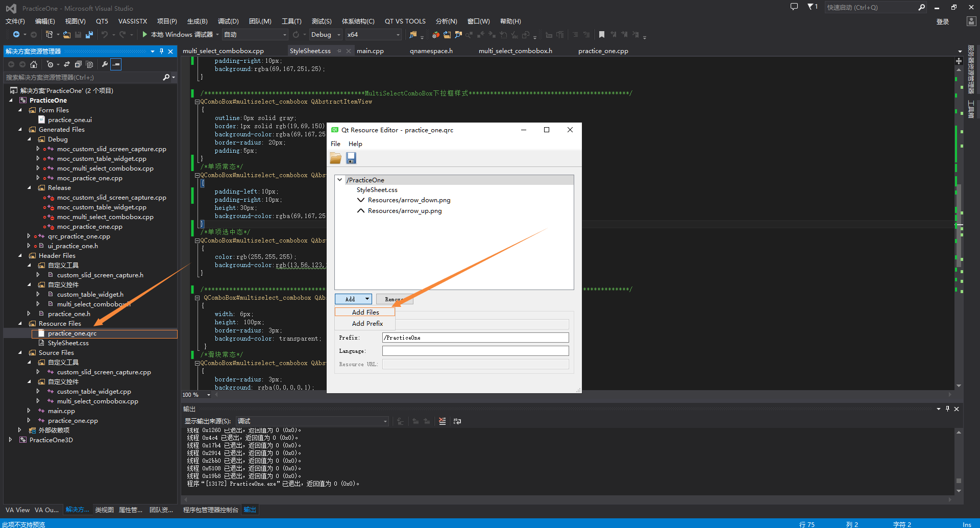Click the green Start debugging arrow
Viewport: 980px width, 528px height.
145,35
